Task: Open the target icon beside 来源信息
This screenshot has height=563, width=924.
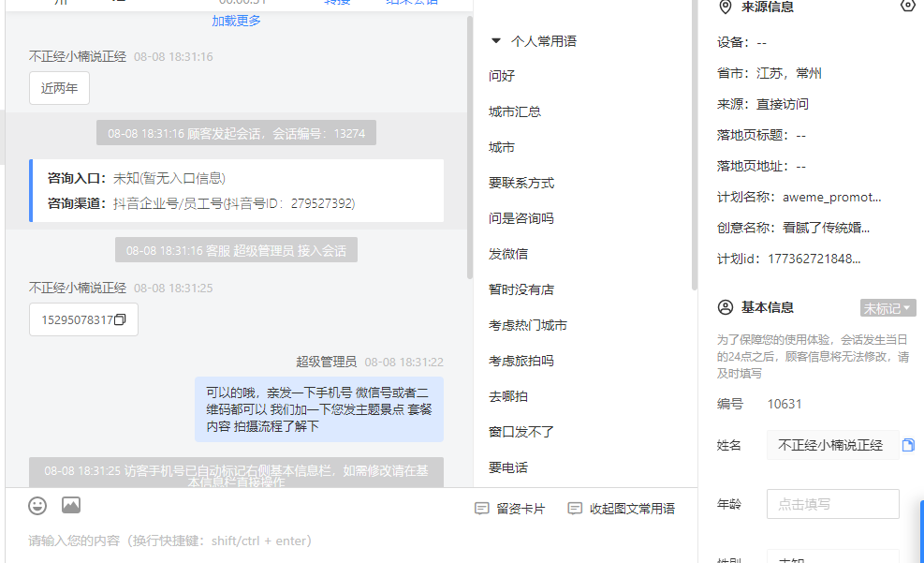Action: click(x=908, y=6)
